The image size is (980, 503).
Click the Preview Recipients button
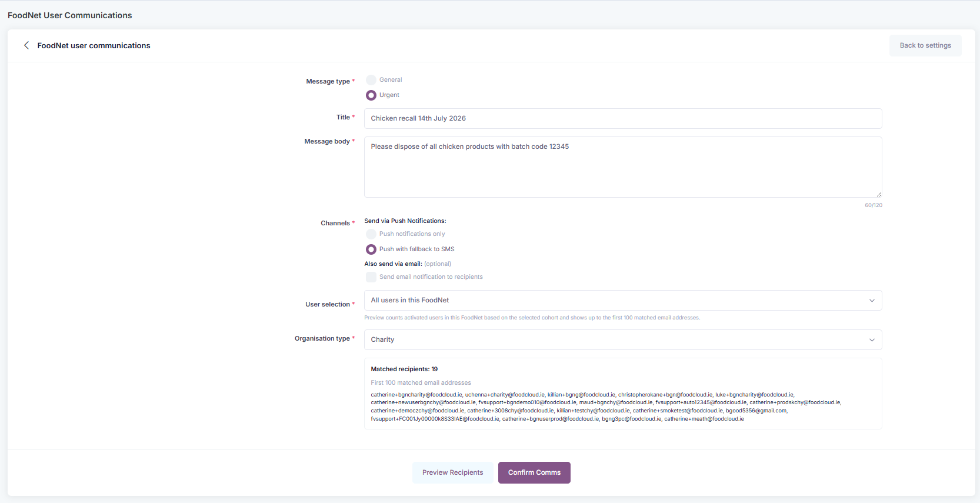pyautogui.click(x=452, y=472)
